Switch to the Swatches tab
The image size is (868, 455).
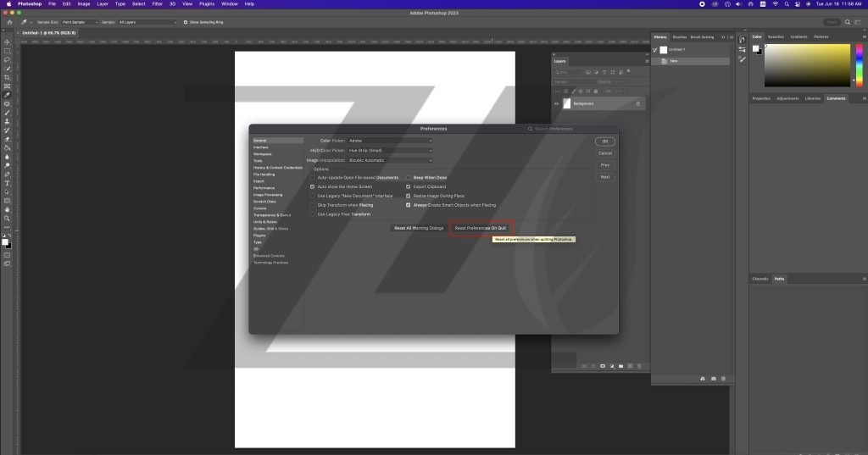(775, 36)
